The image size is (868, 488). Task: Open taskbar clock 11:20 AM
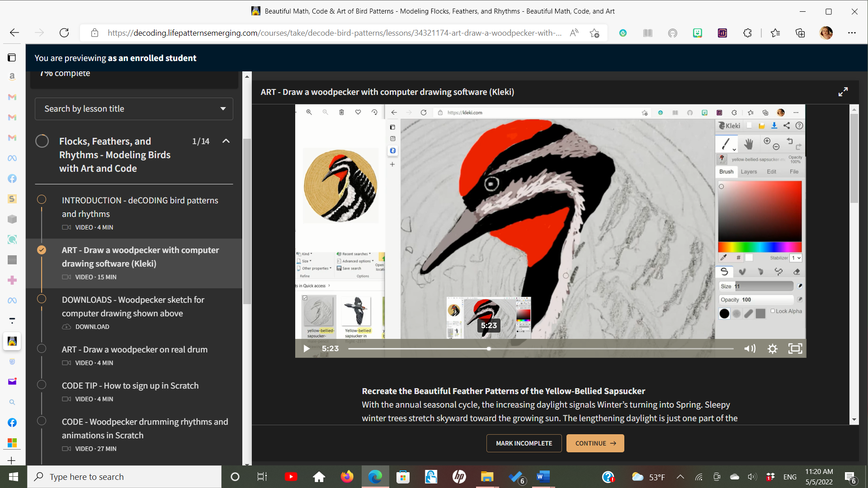819,477
